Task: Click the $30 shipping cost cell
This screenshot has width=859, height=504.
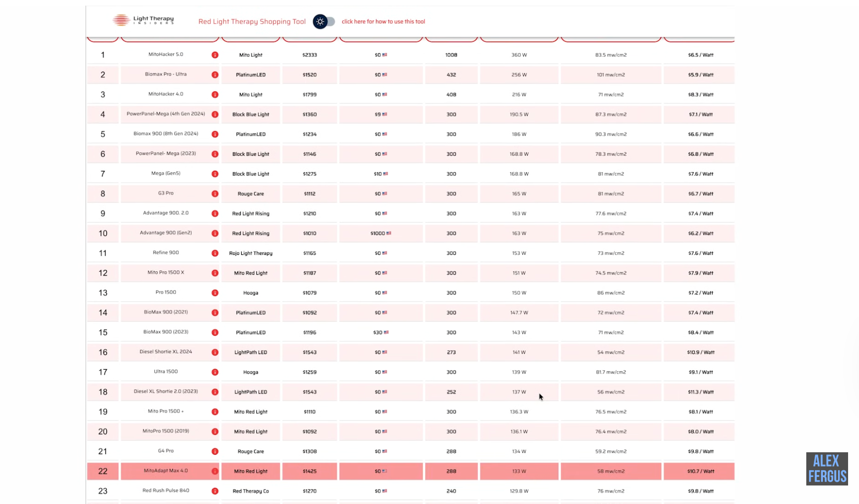Action: point(381,333)
